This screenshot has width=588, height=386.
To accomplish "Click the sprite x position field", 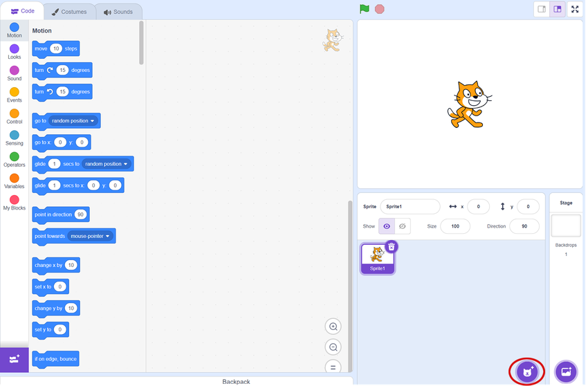I will coord(480,208).
